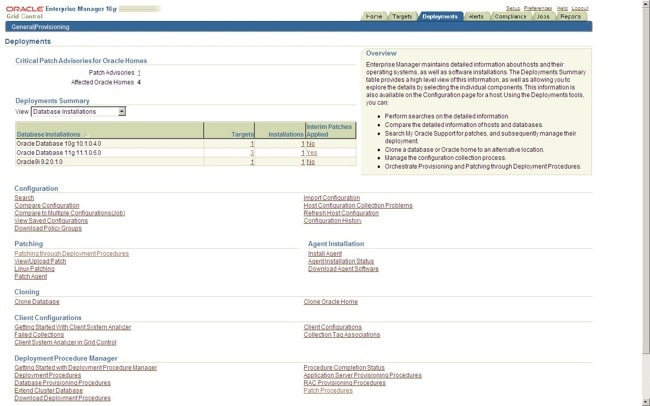Open Compare Configuration link
This screenshot has width=650, height=406.
(47, 205)
